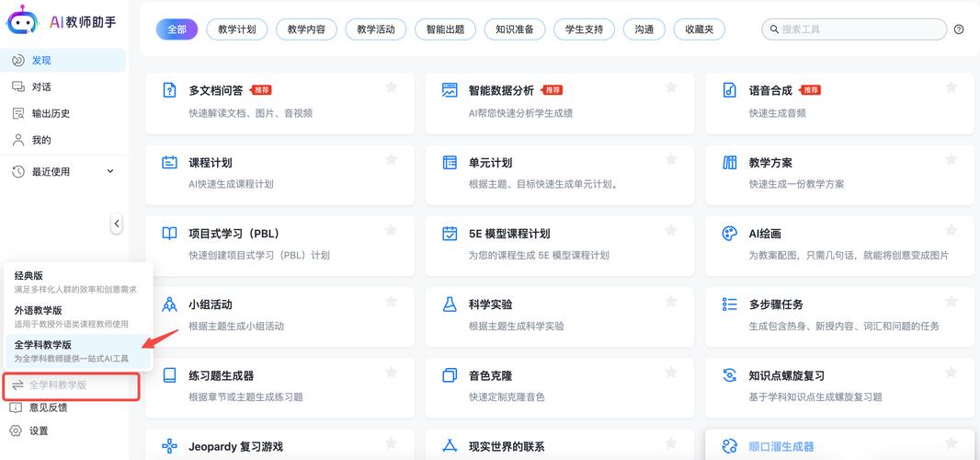This screenshot has width=980, height=460.
Task: Favorite the 智能数据分析 card star
Action: point(671,87)
